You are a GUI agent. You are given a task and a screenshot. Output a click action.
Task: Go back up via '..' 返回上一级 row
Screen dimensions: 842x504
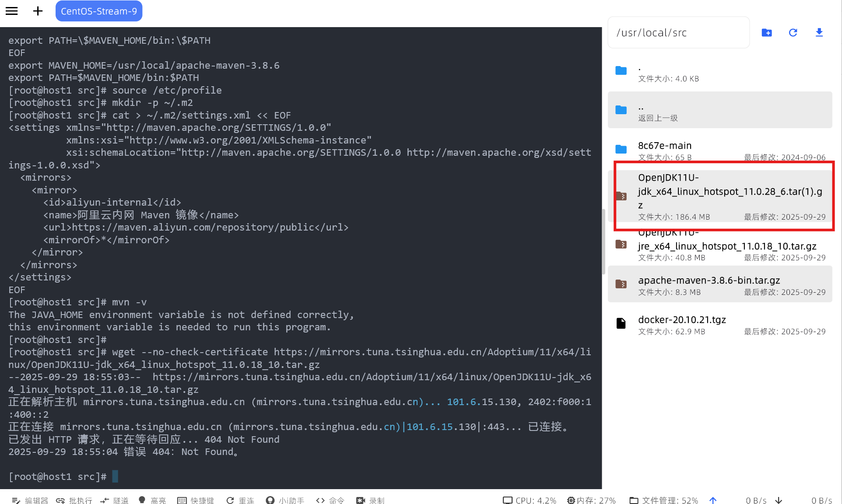(x=720, y=110)
